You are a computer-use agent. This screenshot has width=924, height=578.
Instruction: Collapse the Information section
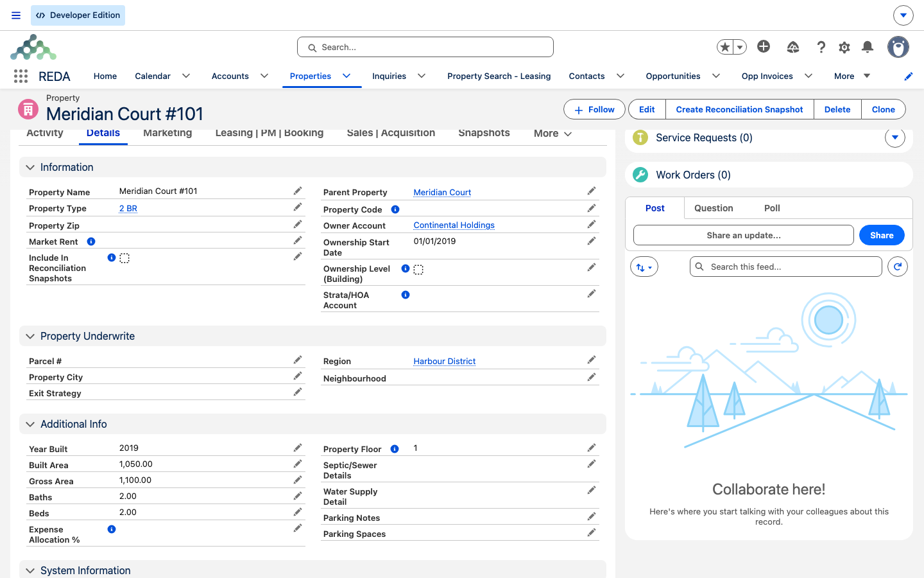click(30, 167)
